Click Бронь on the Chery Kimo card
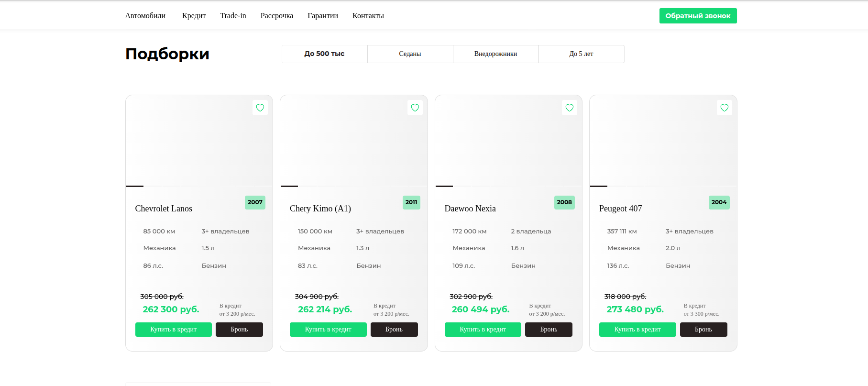The width and height of the screenshot is (868, 386). click(394, 330)
